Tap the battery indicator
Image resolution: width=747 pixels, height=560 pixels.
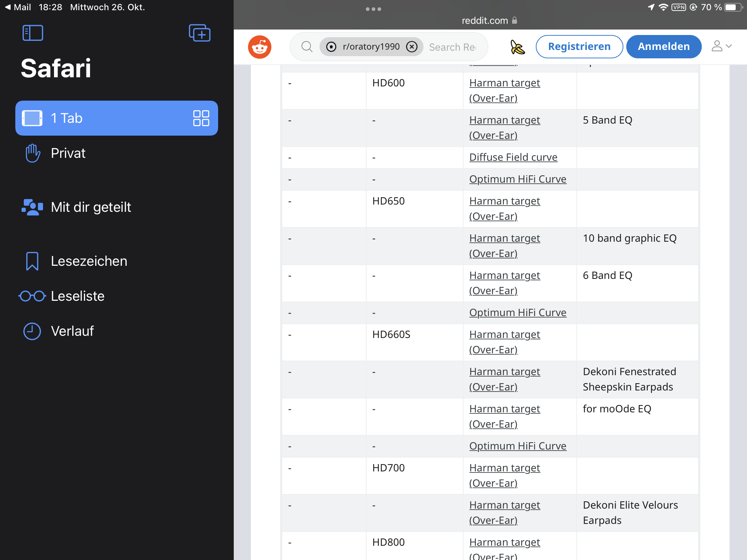[733, 7]
